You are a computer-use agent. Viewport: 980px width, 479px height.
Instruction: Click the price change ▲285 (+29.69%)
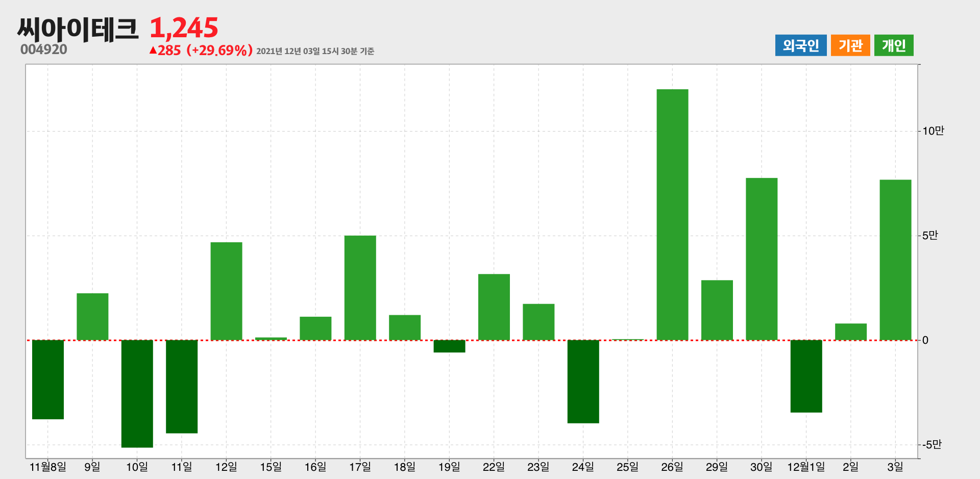click(x=201, y=51)
